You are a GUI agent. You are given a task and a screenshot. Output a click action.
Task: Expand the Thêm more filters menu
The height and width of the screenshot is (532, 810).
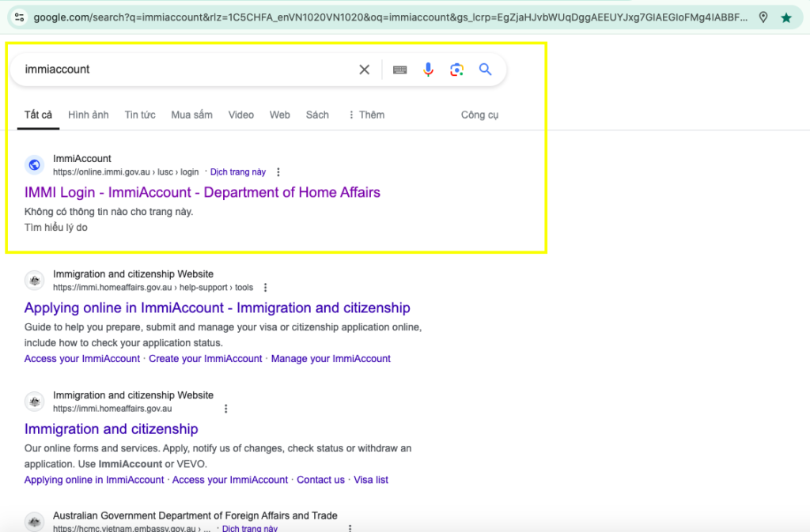(x=366, y=115)
